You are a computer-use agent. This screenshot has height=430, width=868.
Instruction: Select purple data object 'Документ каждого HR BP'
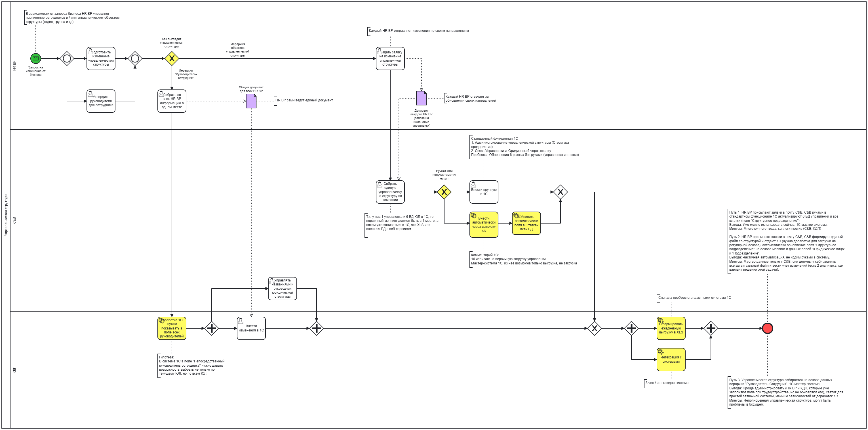pyautogui.click(x=421, y=98)
